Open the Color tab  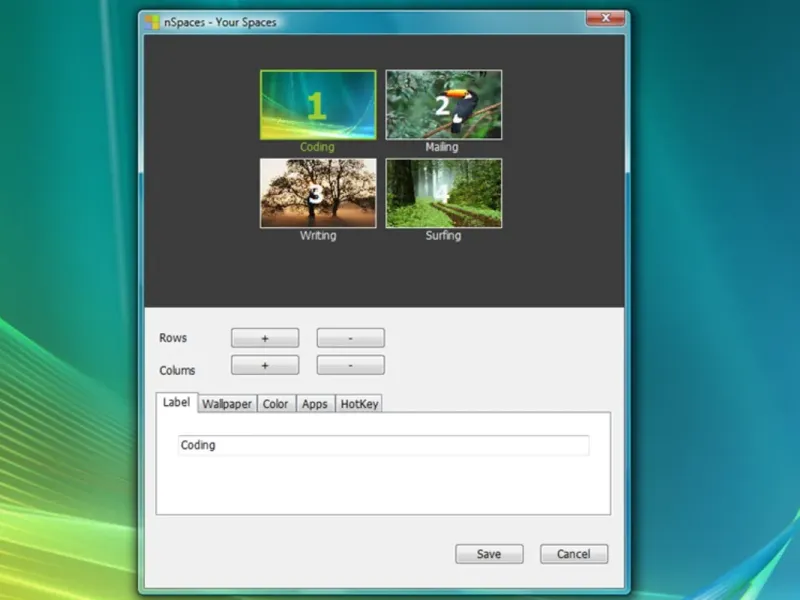276,404
